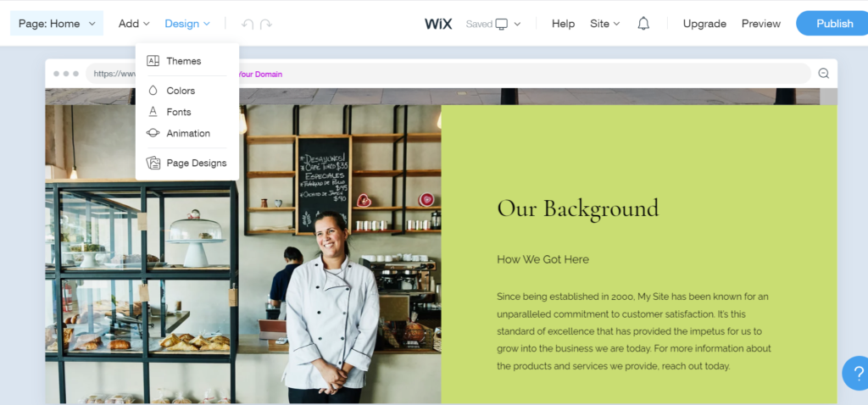The width and height of the screenshot is (868, 405).
Task: Click the Preview button
Action: click(x=761, y=24)
